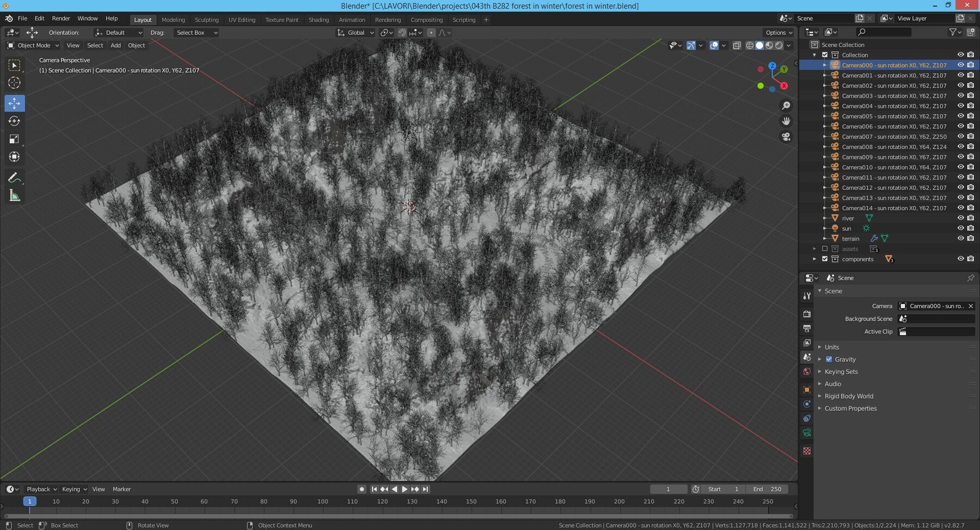Image resolution: width=980 pixels, height=530 pixels.
Task: Toggle the assets collection checkbox
Action: tap(825, 249)
